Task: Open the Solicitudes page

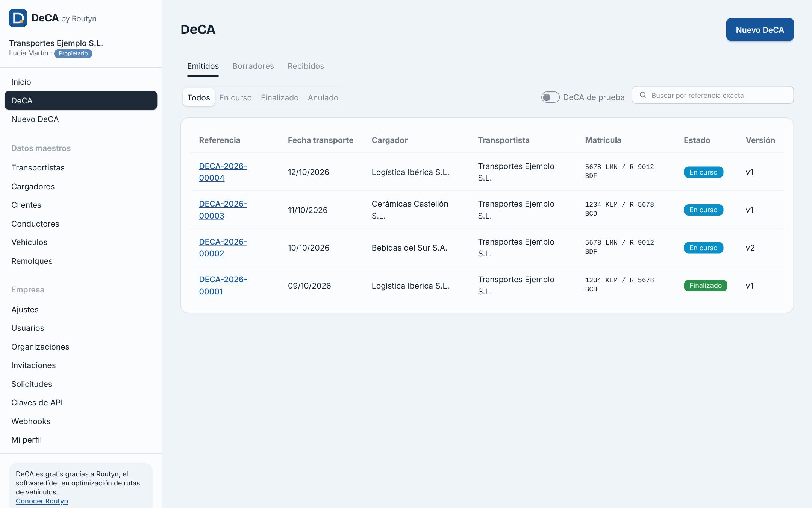Action: pos(81,384)
